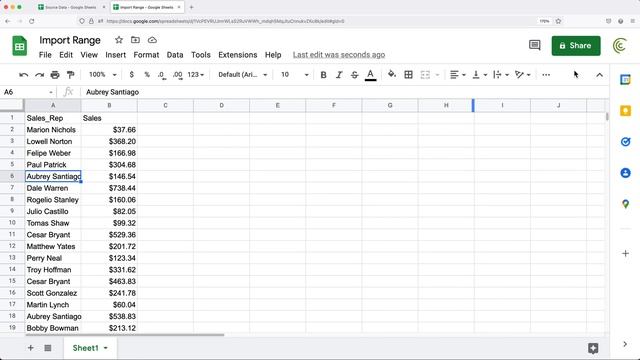This screenshot has height=360, width=640.
Task: Activate the Paint format tool
Action: pos(70,75)
